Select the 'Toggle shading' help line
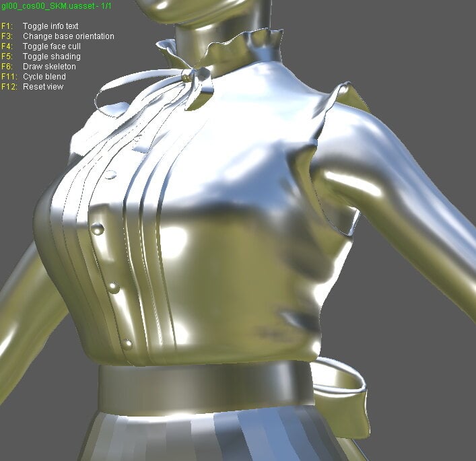Viewport: 476px width, 461px height. tap(52, 57)
